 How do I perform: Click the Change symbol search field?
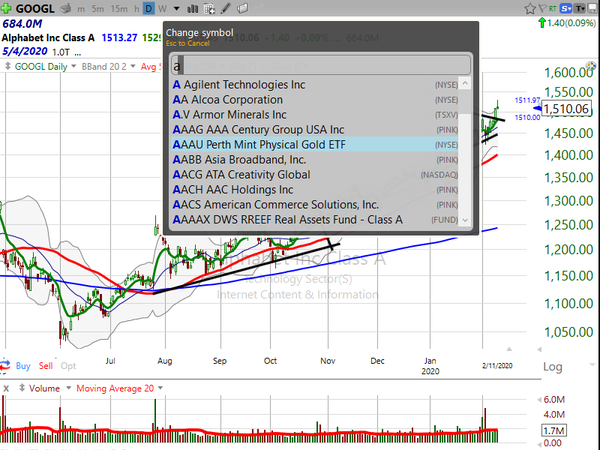pyautogui.click(x=321, y=65)
